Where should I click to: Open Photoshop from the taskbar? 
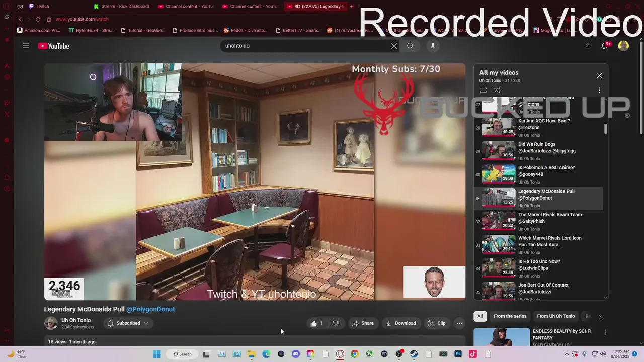458,354
